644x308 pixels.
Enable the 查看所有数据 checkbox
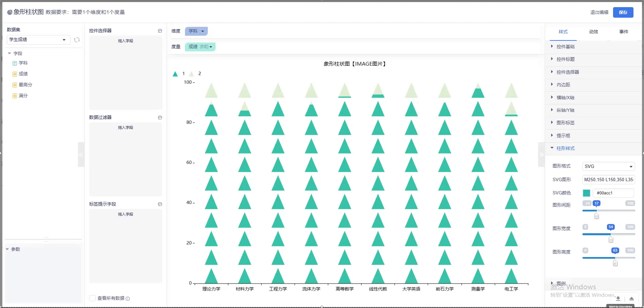(92, 298)
